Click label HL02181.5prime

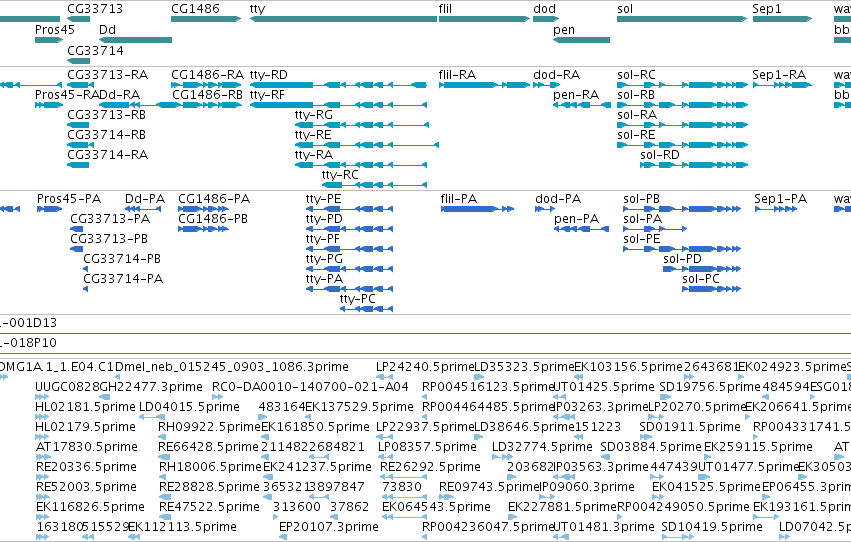[85, 407]
